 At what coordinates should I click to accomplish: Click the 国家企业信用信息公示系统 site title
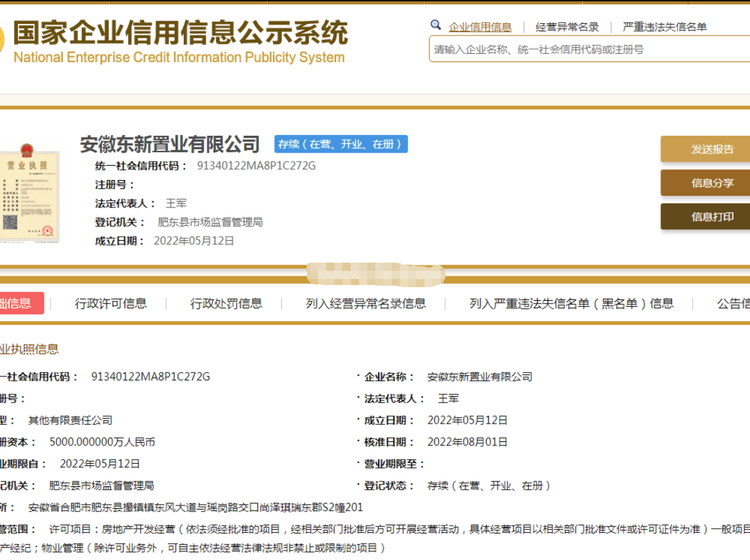[x=180, y=33]
